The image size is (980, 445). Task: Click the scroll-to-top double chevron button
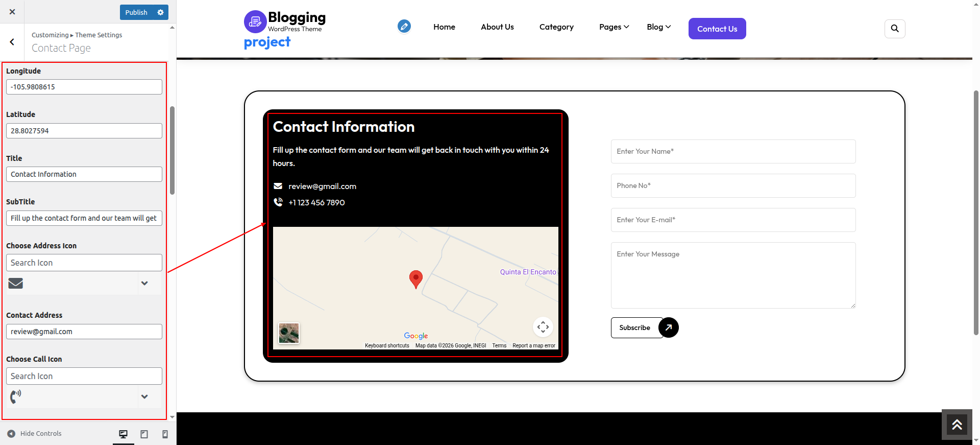click(x=957, y=425)
